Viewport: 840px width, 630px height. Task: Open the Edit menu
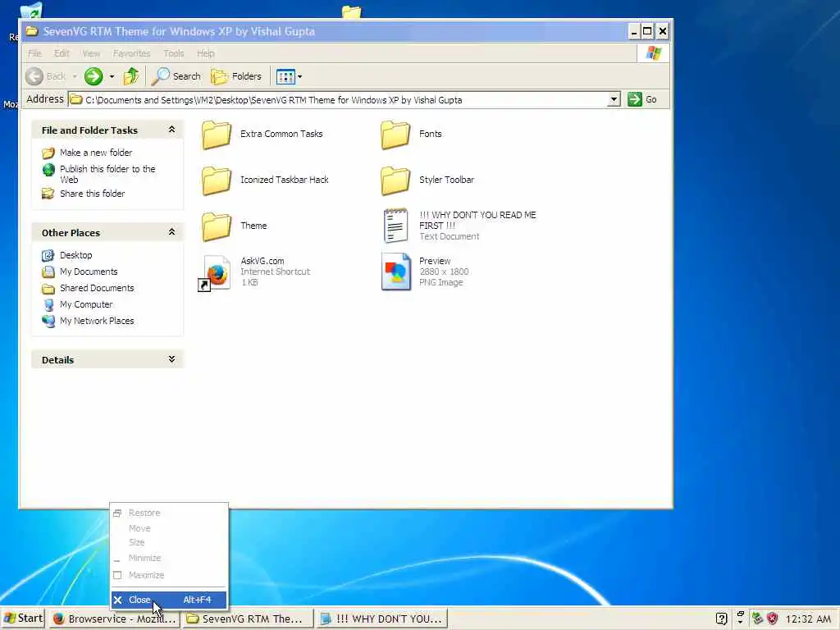click(62, 53)
